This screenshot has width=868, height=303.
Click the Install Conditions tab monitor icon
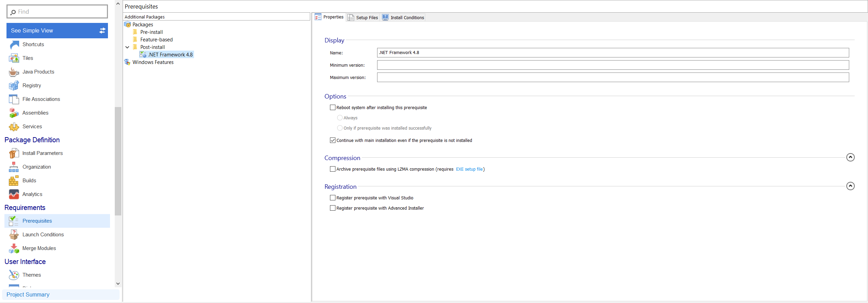[385, 17]
